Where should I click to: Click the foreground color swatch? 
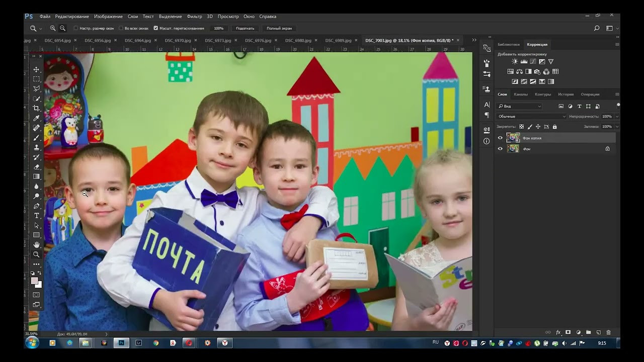[34, 281]
